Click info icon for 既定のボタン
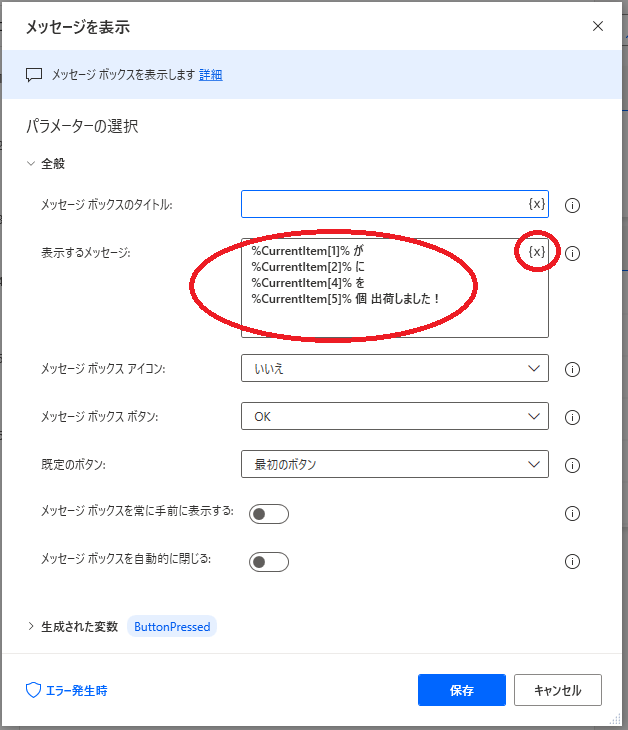628x730 pixels. coord(573,465)
